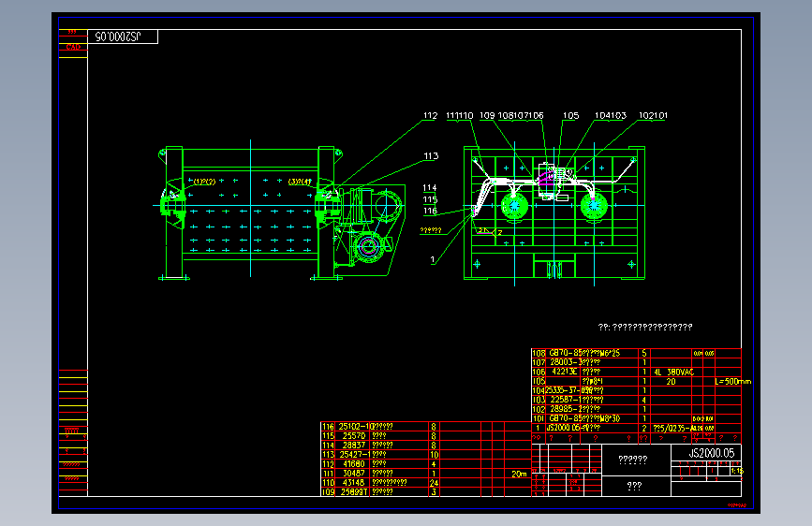Select the JS2000.05 drawing number in title block
The image size is (812, 526).
click(x=711, y=453)
